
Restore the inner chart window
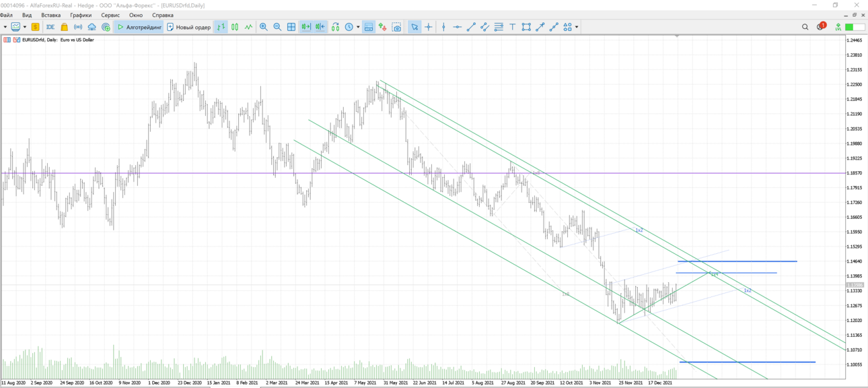[855, 15]
